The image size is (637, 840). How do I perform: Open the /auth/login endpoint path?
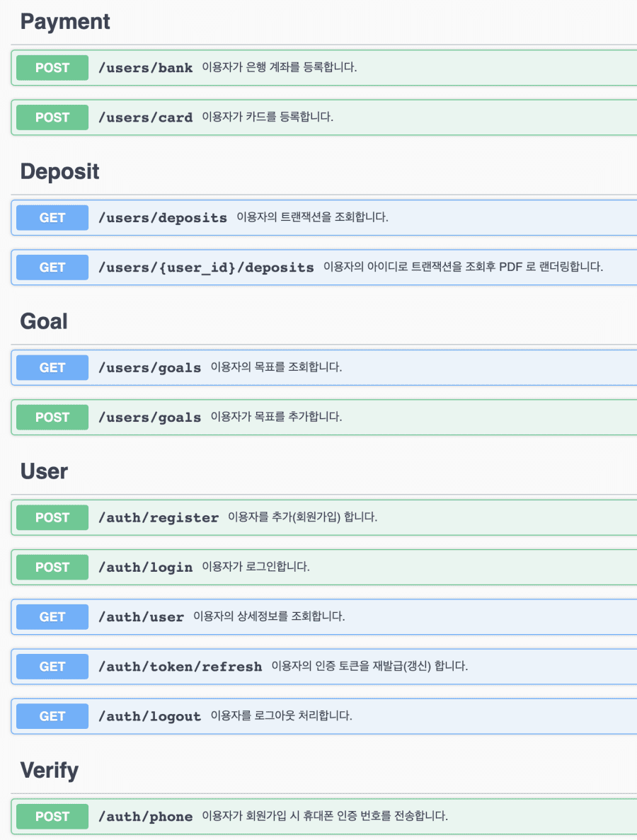click(145, 568)
